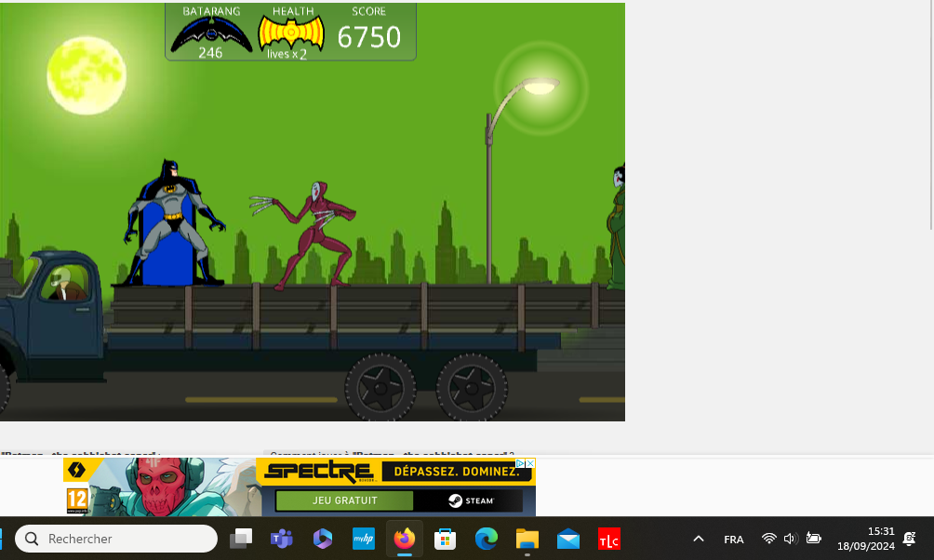
Task: Open the clock and date flyout
Action: pyautogui.click(x=865, y=539)
